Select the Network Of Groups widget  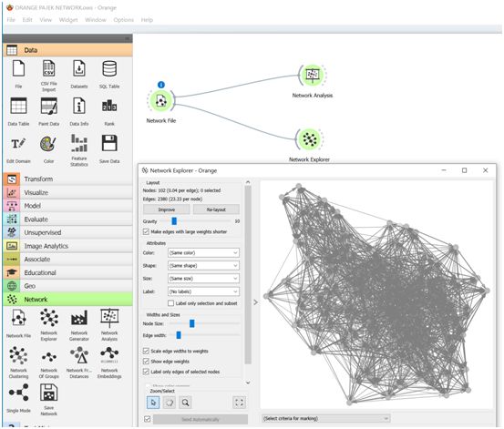click(48, 356)
